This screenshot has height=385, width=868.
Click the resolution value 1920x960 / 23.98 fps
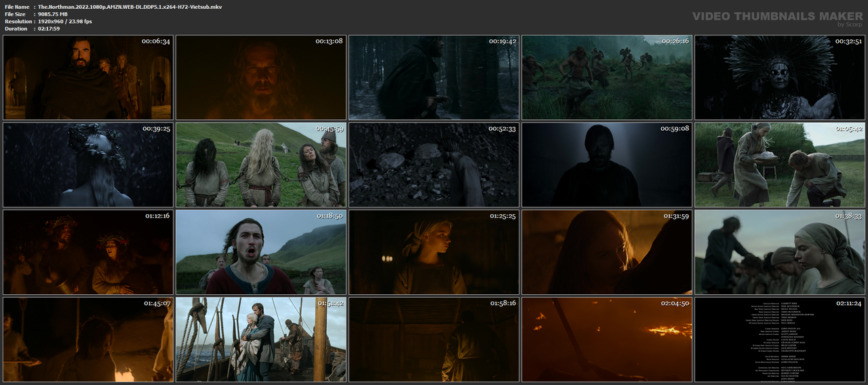[65, 22]
